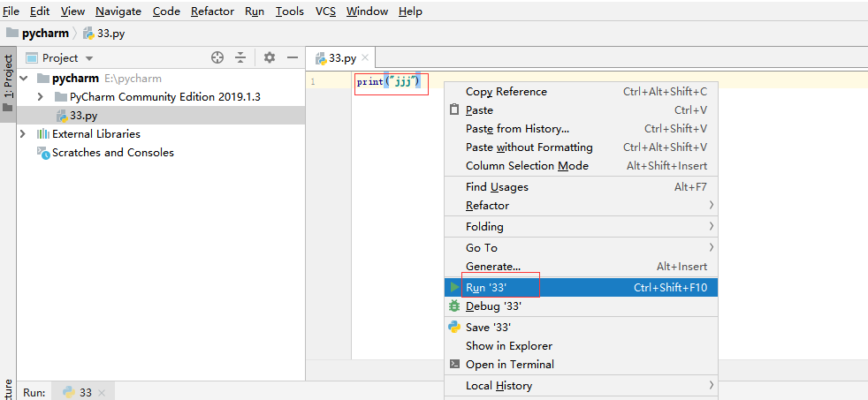
Task: Click Debug '33' in context menu
Action: point(582,306)
